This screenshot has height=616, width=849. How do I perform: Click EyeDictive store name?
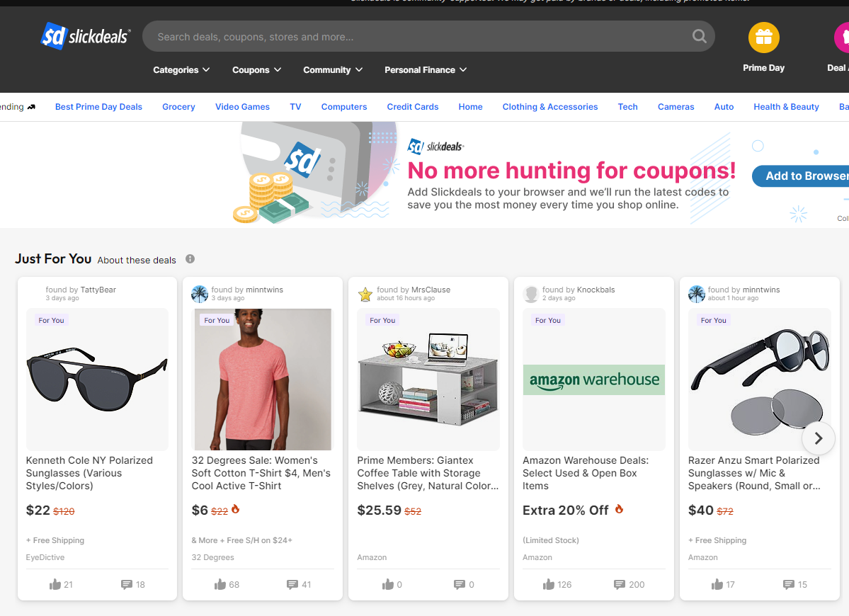click(45, 557)
